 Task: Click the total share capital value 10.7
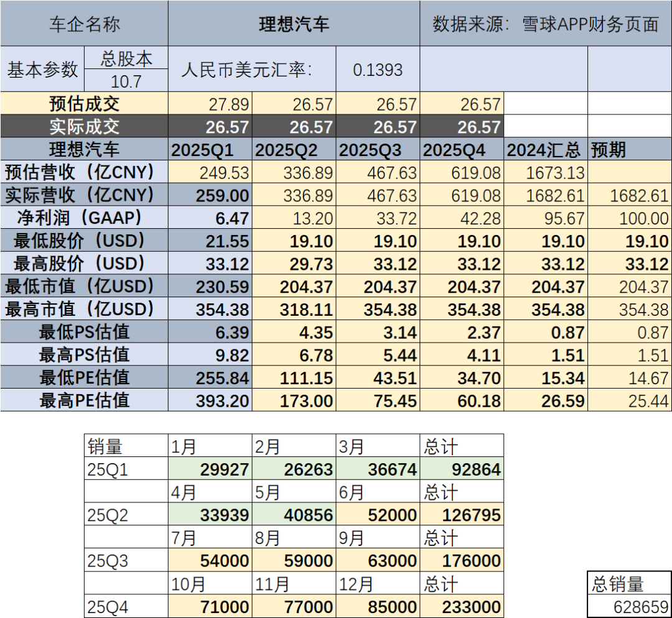coord(126,81)
